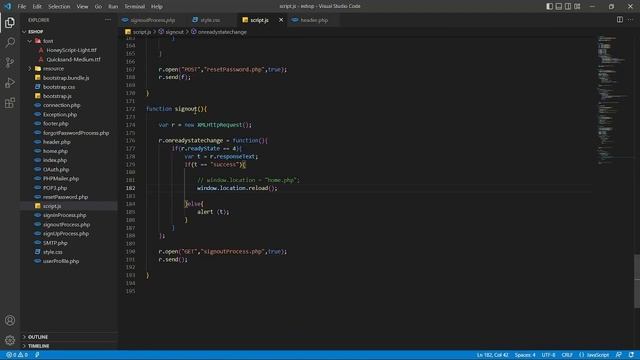Open the View menu
This screenshot has height=360, width=640.
tap(82, 7)
